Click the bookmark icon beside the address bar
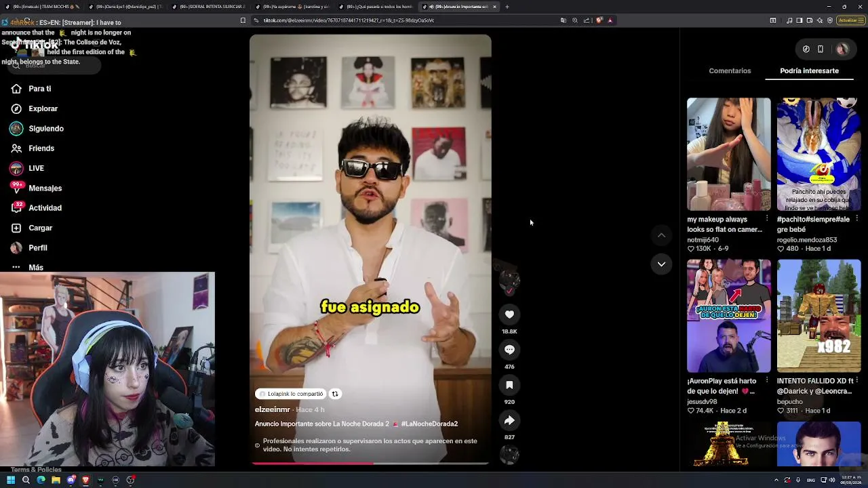The width and height of the screenshot is (868, 488). tap(243, 20)
